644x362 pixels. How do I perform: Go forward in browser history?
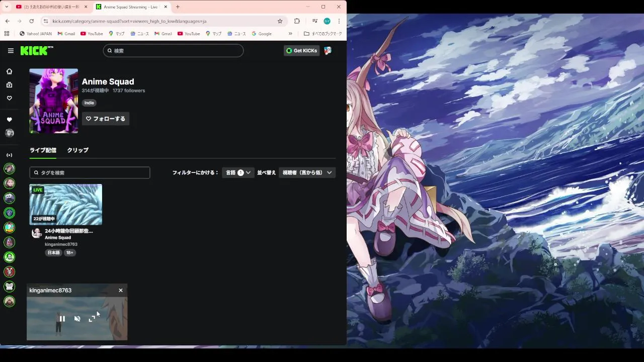click(x=19, y=21)
